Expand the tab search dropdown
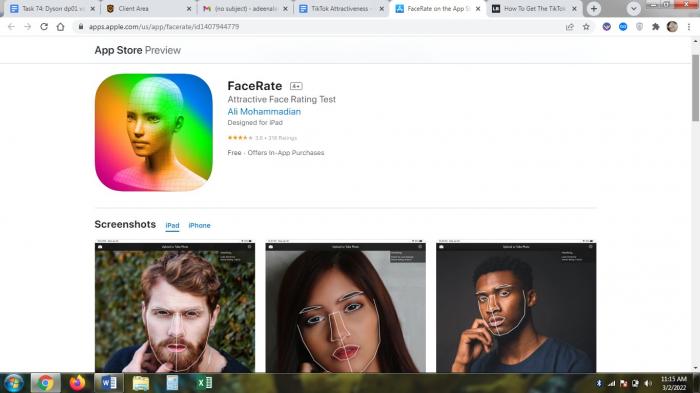Image resolution: width=700 pixels, height=393 pixels. pos(633,8)
